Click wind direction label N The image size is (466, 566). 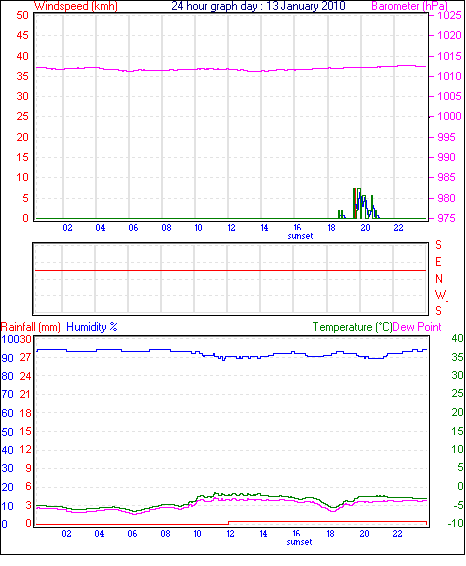click(x=439, y=279)
